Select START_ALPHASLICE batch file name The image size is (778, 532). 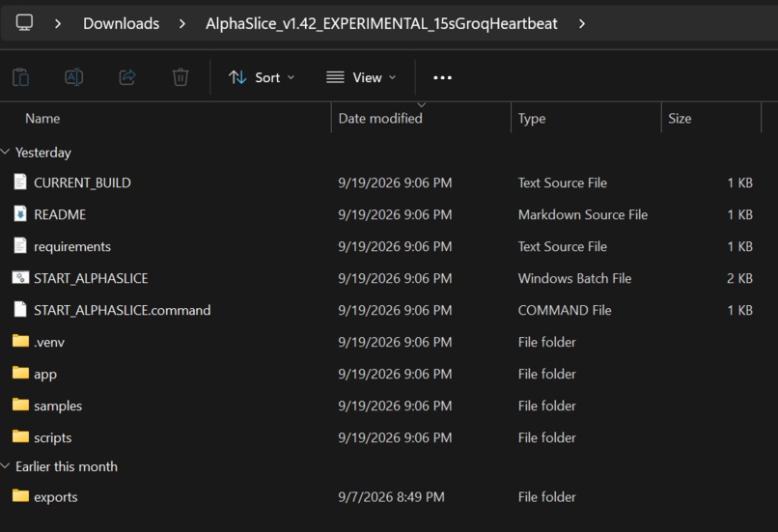[91, 278]
